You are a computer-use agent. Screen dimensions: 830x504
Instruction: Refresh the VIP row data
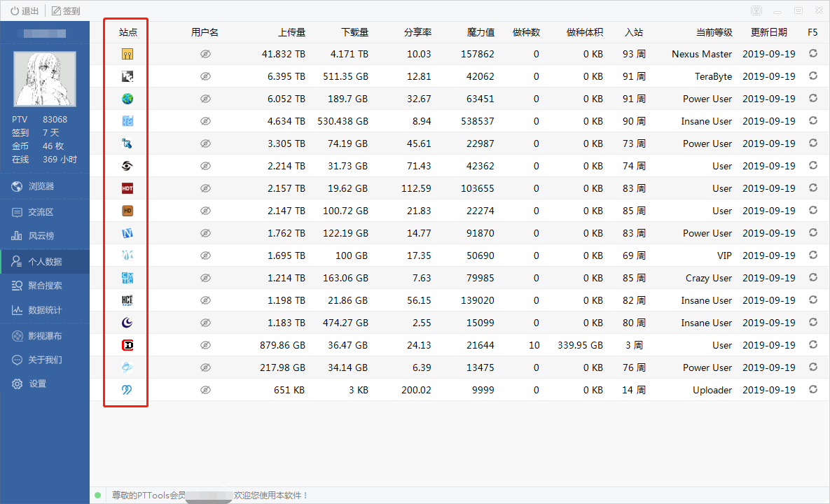(813, 255)
